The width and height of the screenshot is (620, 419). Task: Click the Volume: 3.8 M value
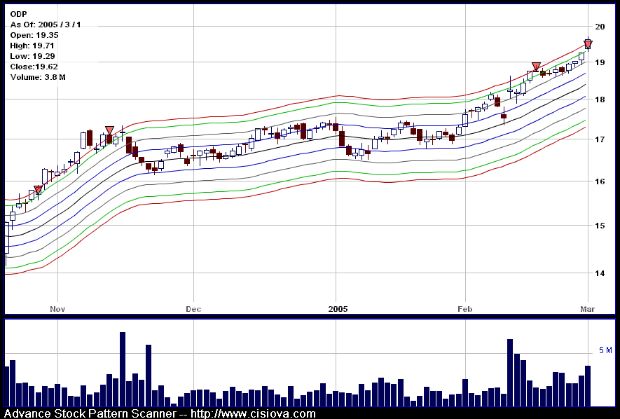coord(38,77)
